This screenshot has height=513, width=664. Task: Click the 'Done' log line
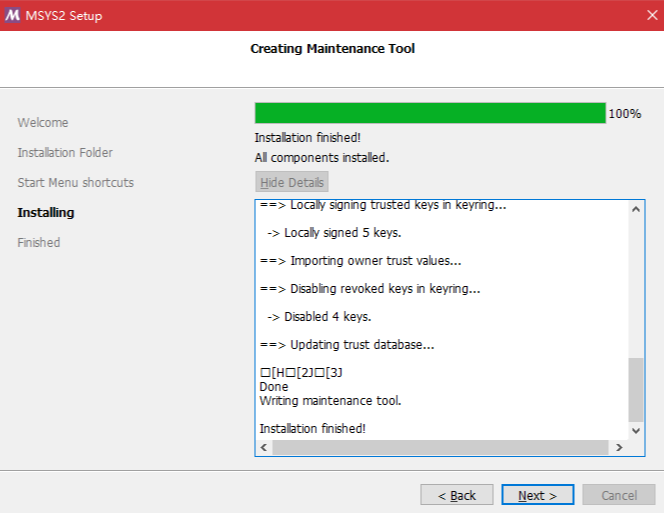274,387
